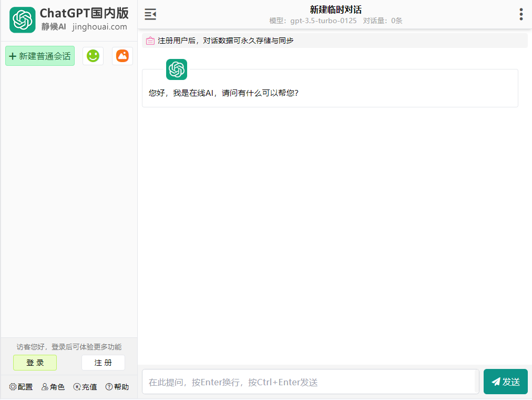Open 帮助 help in the bottom bar
Image resolution: width=532 pixels, height=400 pixels.
tap(117, 387)
